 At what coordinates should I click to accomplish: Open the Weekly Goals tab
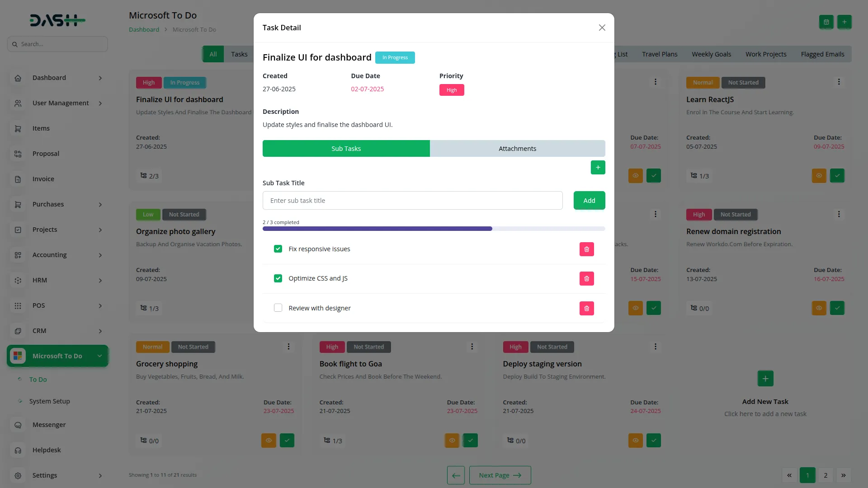tap(711, 54)
